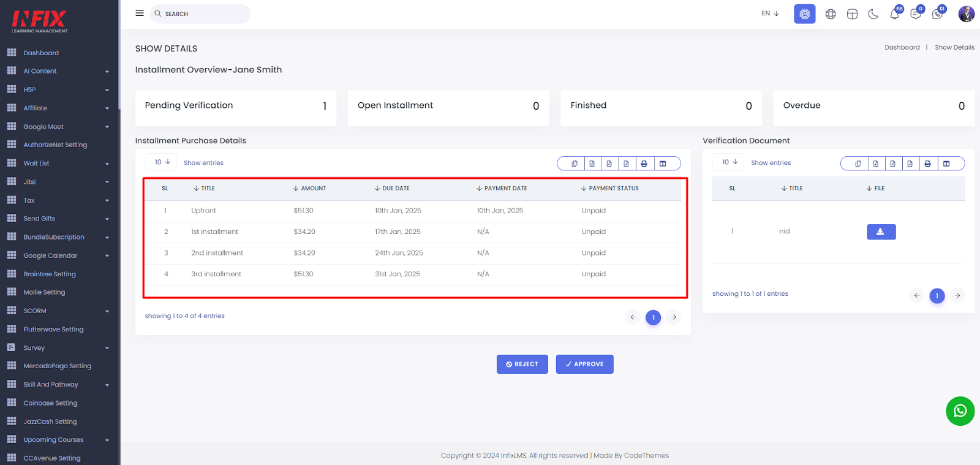Expand Affiliate sidebar menu
Image resolution: width=980 pixels, height=465 pixels.
(59, 108)
